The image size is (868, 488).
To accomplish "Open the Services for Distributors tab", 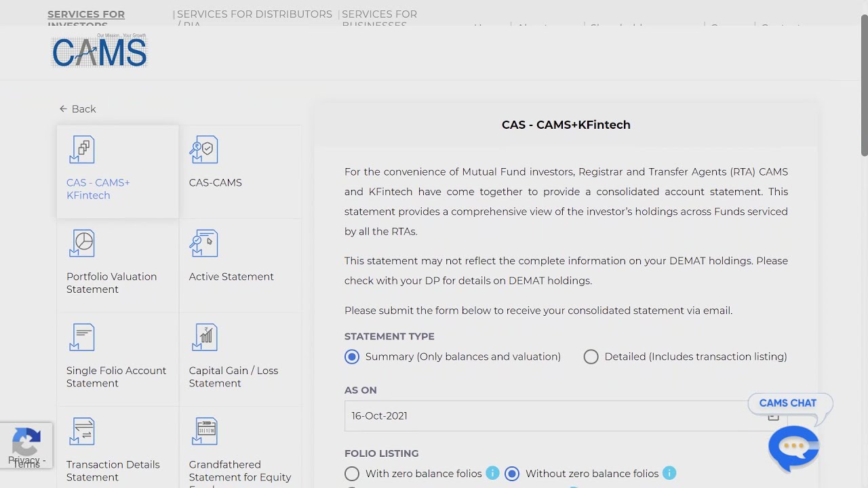I will click(x=254, y=20).
